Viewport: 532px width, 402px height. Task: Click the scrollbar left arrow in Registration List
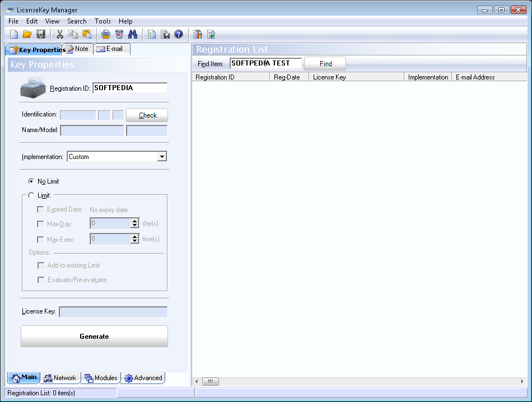point(197,381)
